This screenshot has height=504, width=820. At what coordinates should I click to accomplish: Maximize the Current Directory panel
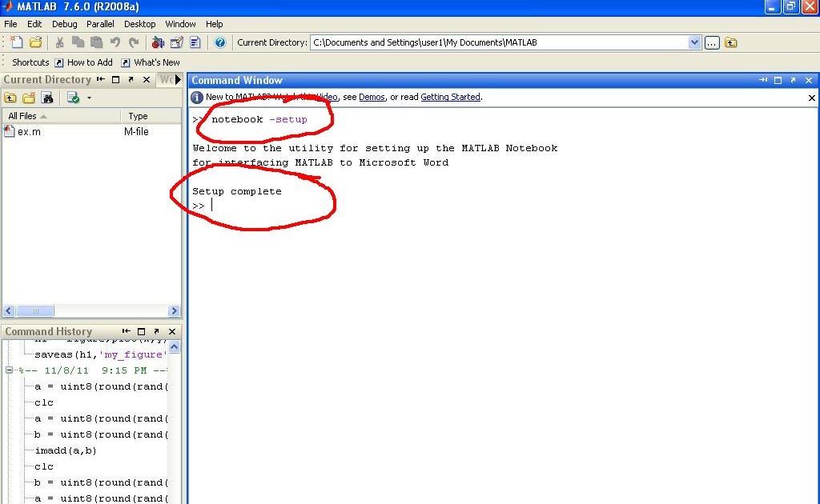click(116, 79)
